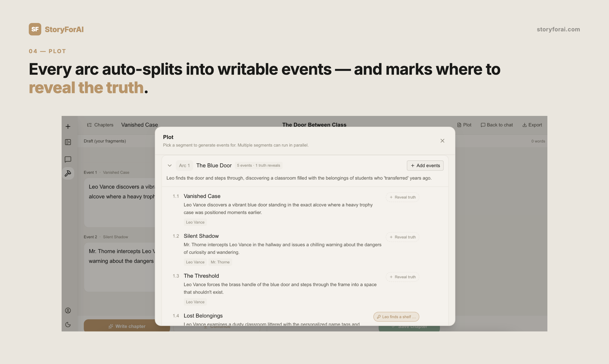
Task: Toggle dark mode moon icon
Action: coord(68,324)
